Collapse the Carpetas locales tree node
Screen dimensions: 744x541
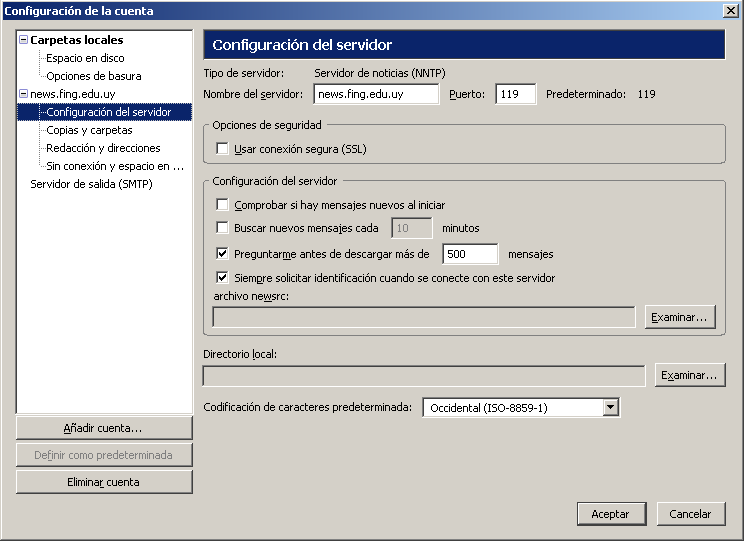(x=23, y=40)
